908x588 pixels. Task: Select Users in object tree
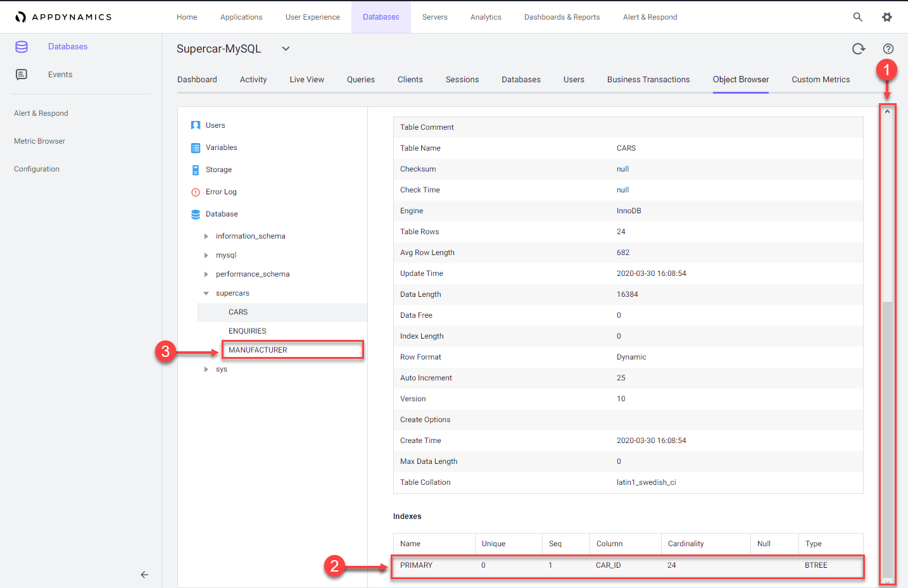click(215, 125)
